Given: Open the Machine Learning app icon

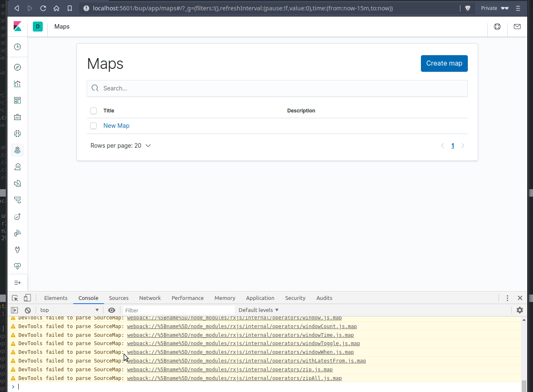Looking at the screenshot, I should pos(17,134).
